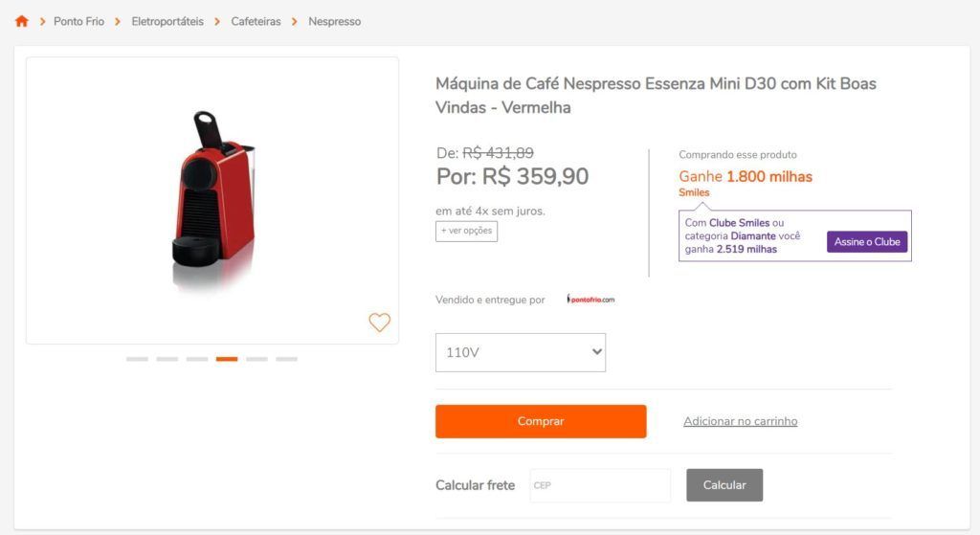Select the active orange carousel indicator
The height and width of the screenshot is (535, 980).
[227, 359]
